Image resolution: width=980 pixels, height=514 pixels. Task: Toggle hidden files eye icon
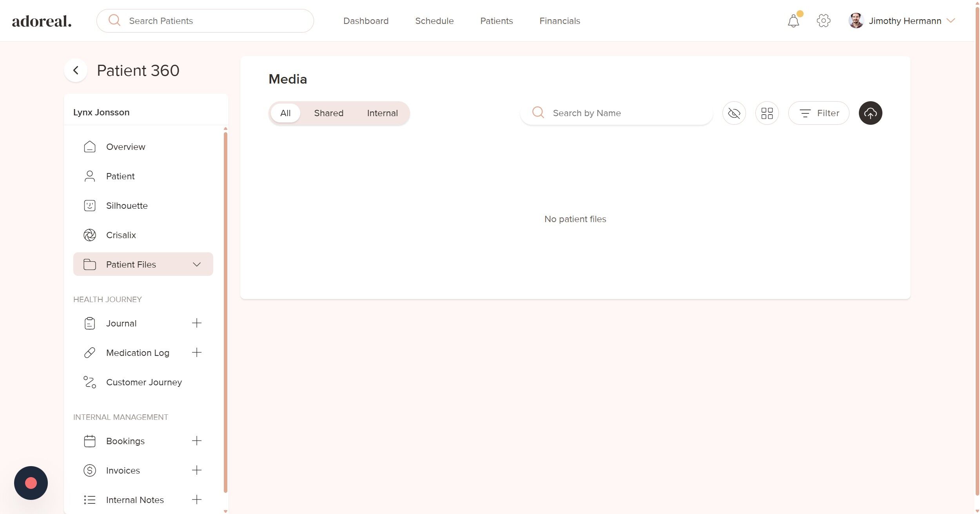[733, 113]
